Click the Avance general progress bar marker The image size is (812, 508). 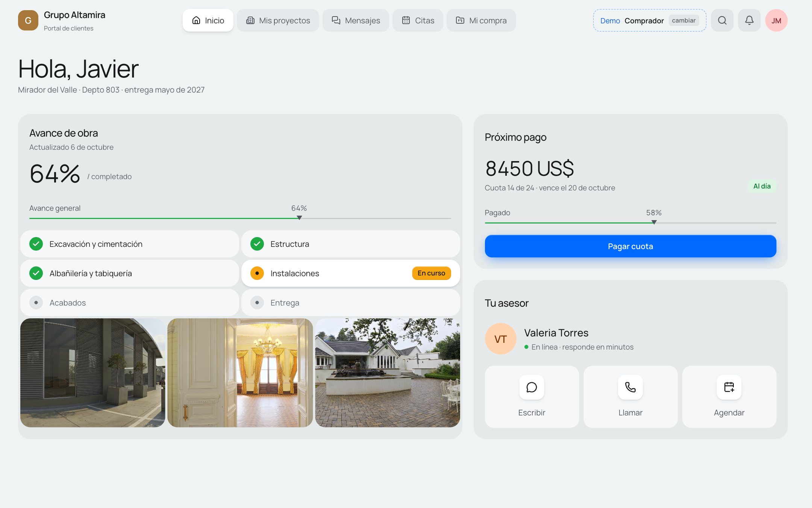(x=299, y=218)
